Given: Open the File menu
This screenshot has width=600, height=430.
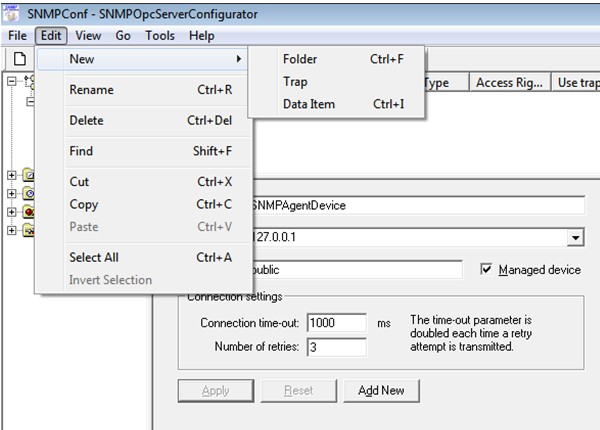Looking at the screenshot, I should 17,36.
